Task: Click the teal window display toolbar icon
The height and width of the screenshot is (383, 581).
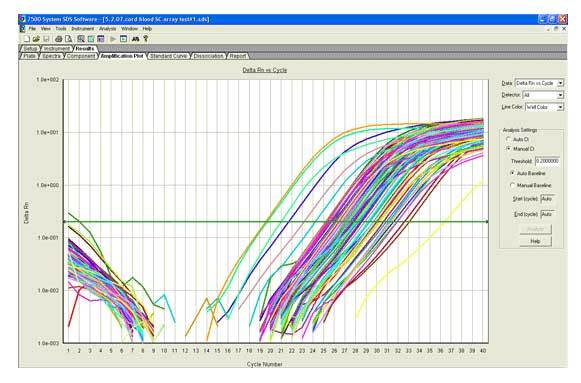Action: (x=123, y=39)
